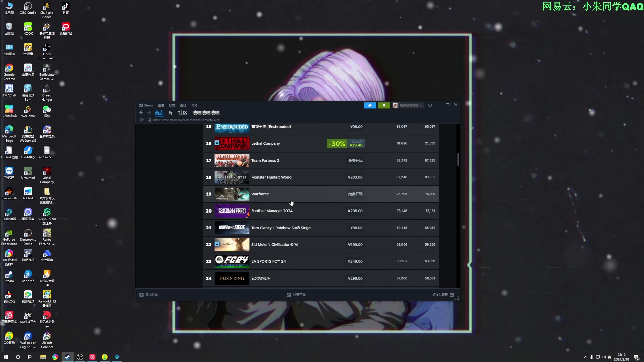Open 管理下载 downloads manager
This screenshot has height=362, width=644.
click(296, 295)
